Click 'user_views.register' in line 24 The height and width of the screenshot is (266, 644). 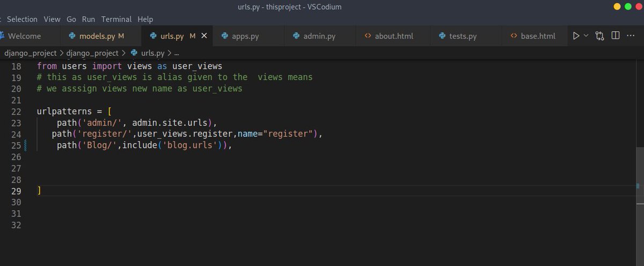tap(184, 134)
